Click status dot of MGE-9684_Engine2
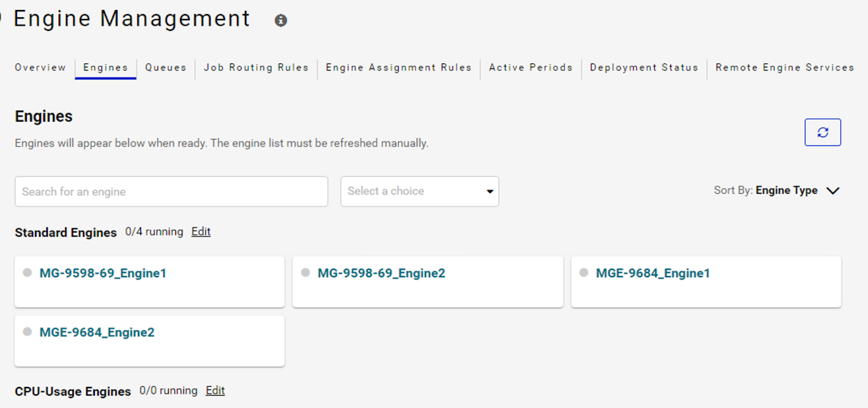Image resolution: width=868 pixels, height=408 pixels. (x=27, y=331)
